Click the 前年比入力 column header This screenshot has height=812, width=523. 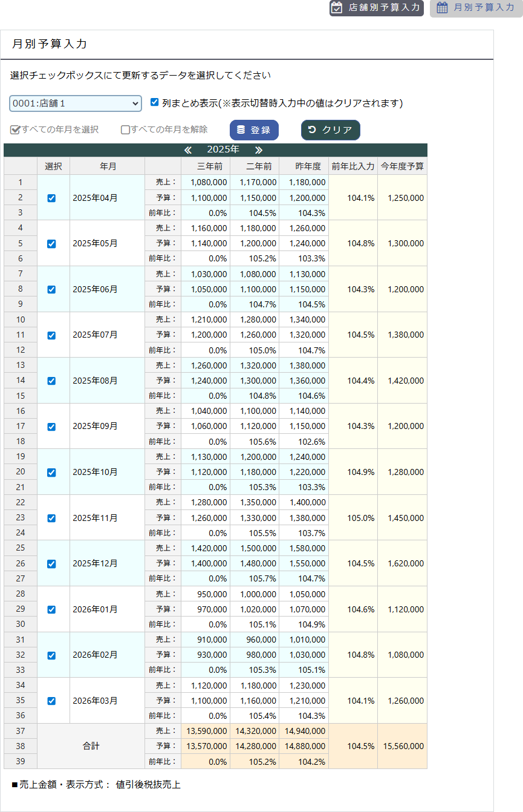point(353,166)
